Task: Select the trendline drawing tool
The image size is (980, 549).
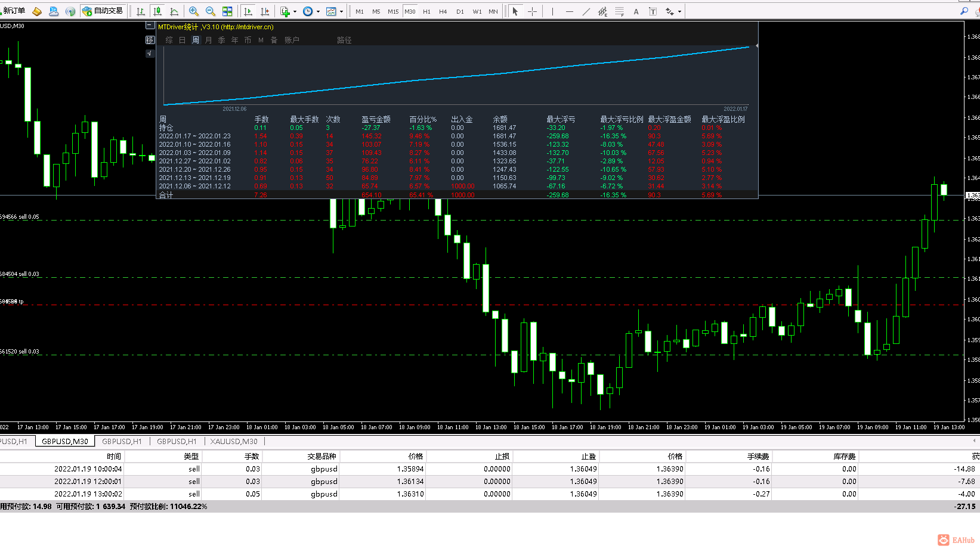Action: tap(586, 11)
